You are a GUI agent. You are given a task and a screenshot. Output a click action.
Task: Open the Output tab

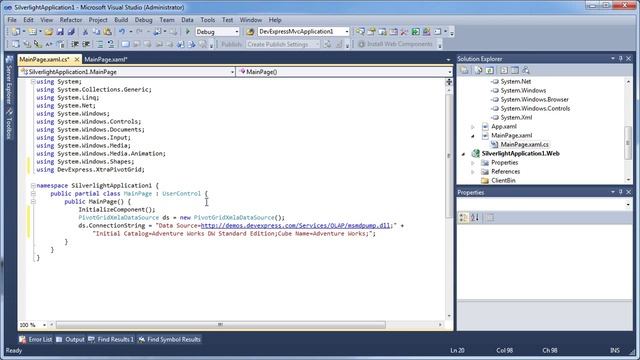(x=70, y=339)
